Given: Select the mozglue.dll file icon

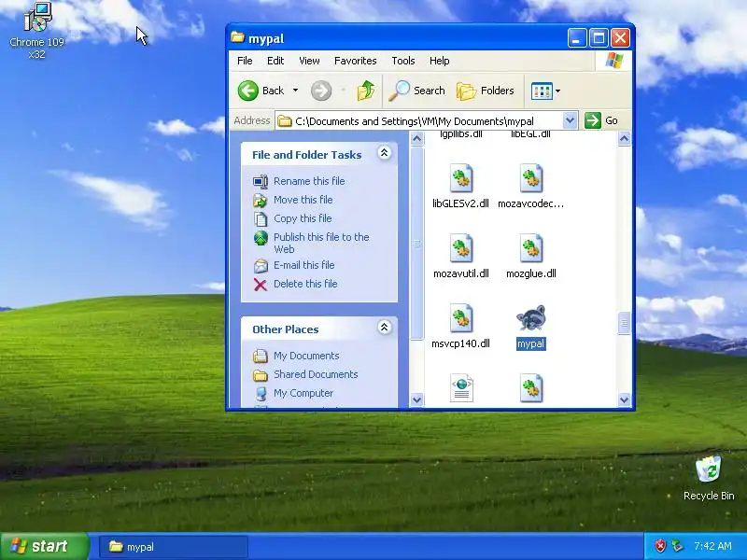Looking at the screenshot, I should 531,248.
